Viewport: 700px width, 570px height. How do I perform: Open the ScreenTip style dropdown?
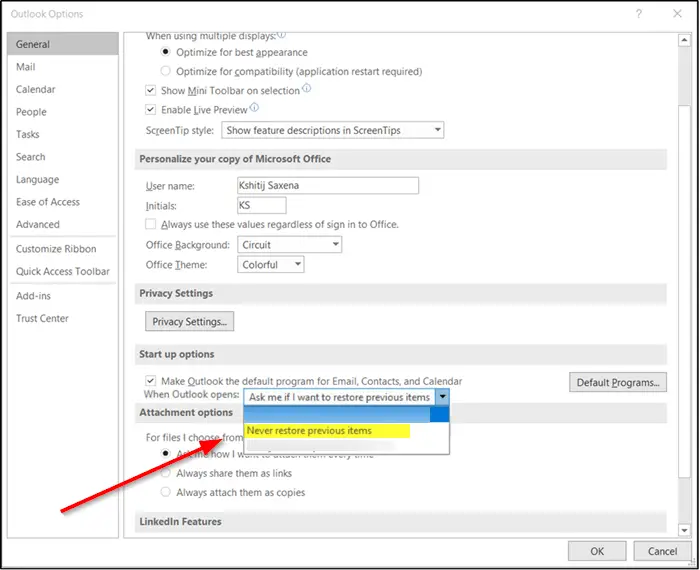[x=333, y=130]
